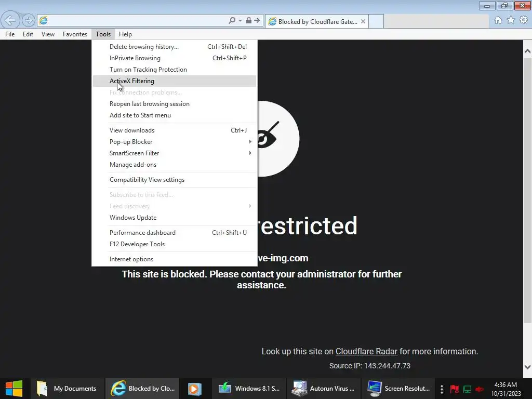This screenshot has width=532, height=399.
Task: Start InPrivate Browsing from Tools menu
Action: point(175,58)
